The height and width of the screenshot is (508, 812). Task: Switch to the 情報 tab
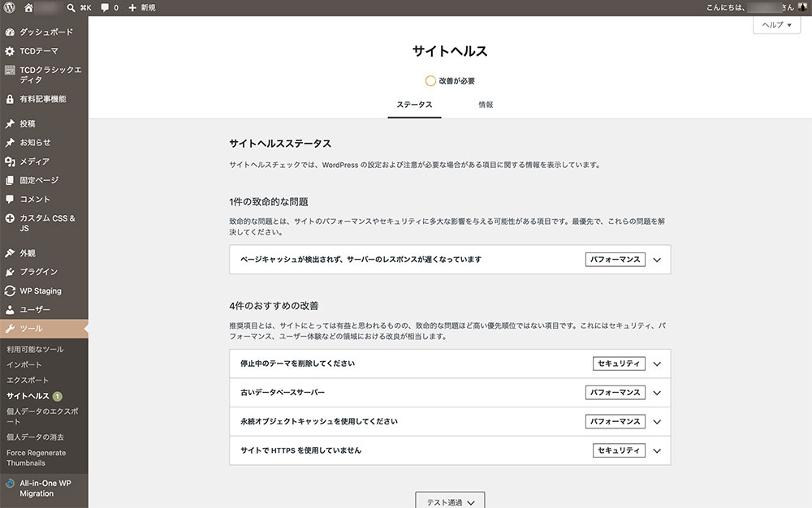pos(486,105)
